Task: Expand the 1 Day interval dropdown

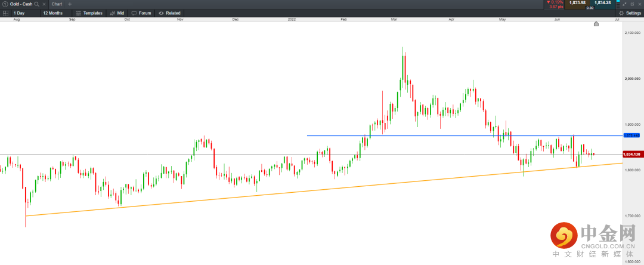Action: (x=24, y=13)
